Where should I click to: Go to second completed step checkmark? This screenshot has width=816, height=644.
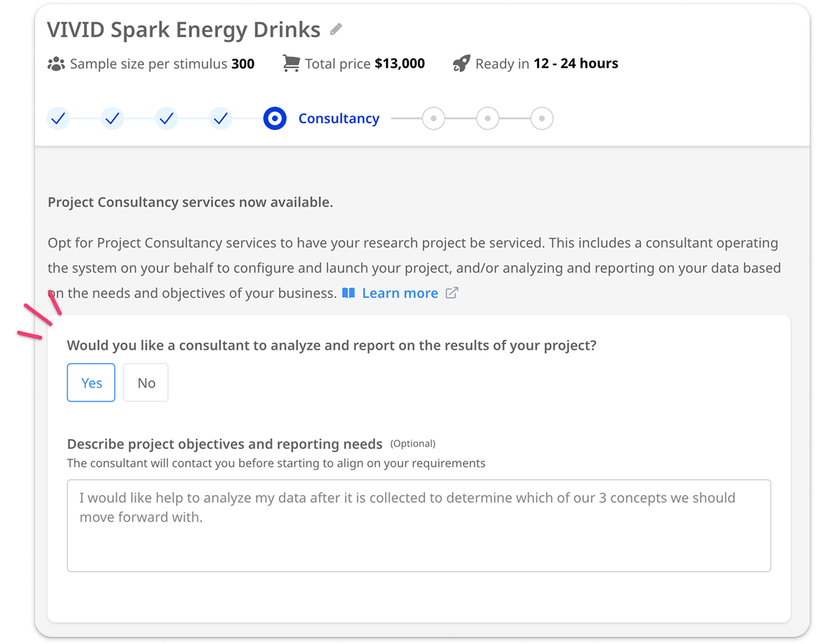pos(113,119)
